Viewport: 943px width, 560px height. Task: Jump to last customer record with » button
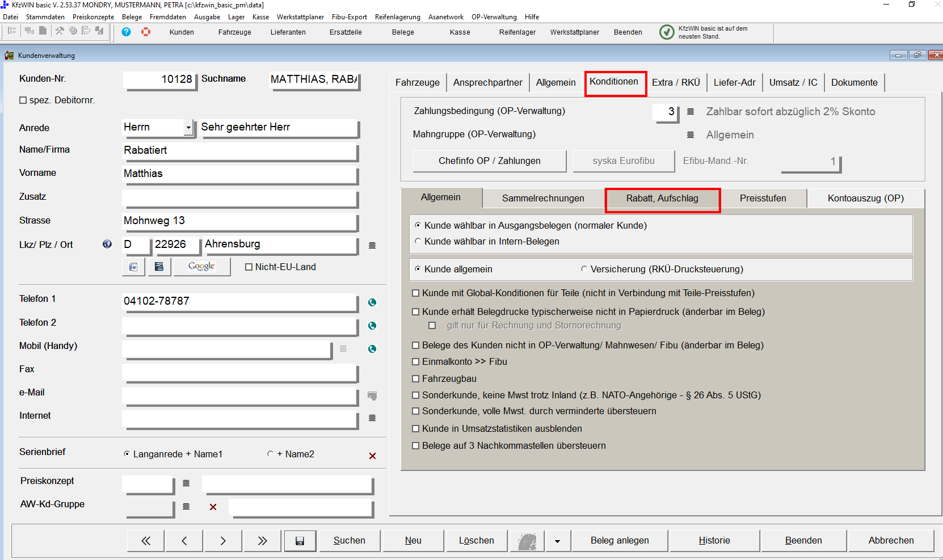pos(262,541)
